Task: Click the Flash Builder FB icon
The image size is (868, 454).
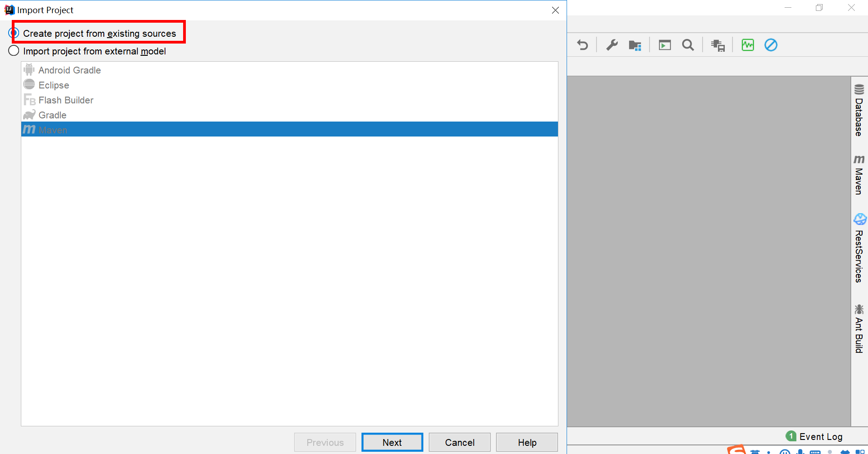Action: click(x=29, y=100)
